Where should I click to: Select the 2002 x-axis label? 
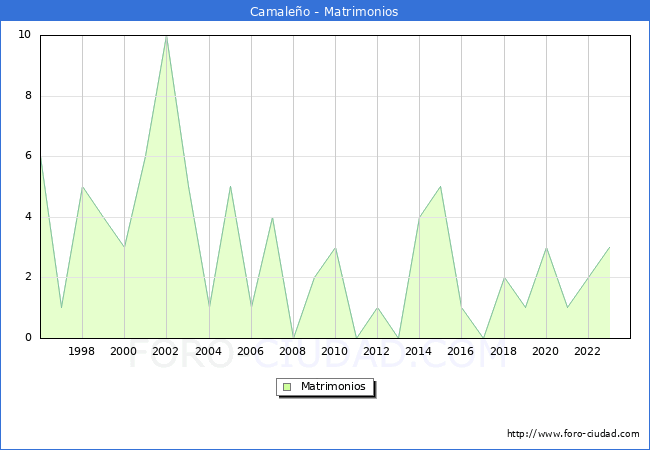(x=165, y=351)
